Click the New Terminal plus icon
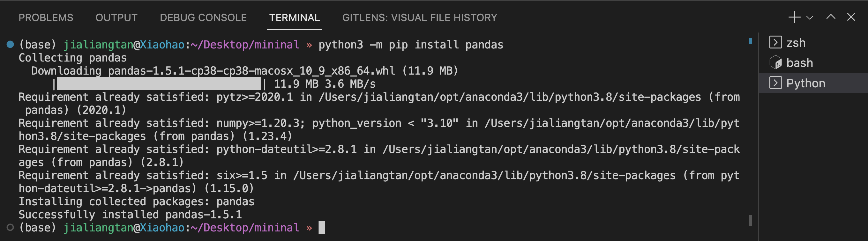 coord(794,17)
